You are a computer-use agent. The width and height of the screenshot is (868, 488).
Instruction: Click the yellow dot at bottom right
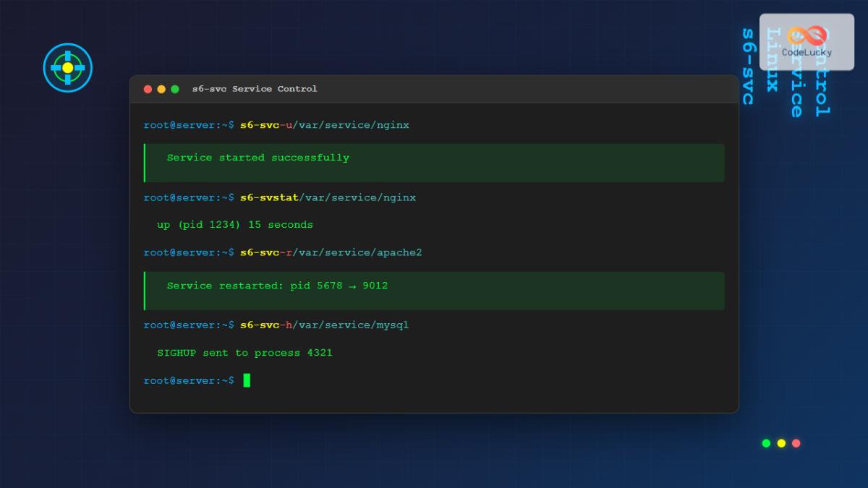[781, 442]
